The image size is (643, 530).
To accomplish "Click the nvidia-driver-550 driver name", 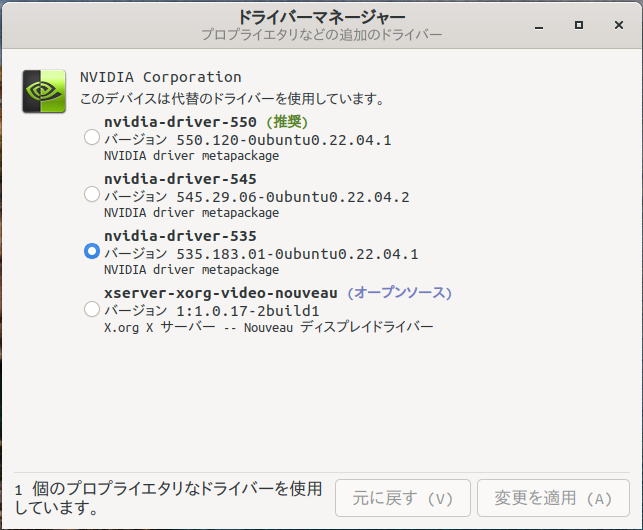I will (x=180, y=122).
